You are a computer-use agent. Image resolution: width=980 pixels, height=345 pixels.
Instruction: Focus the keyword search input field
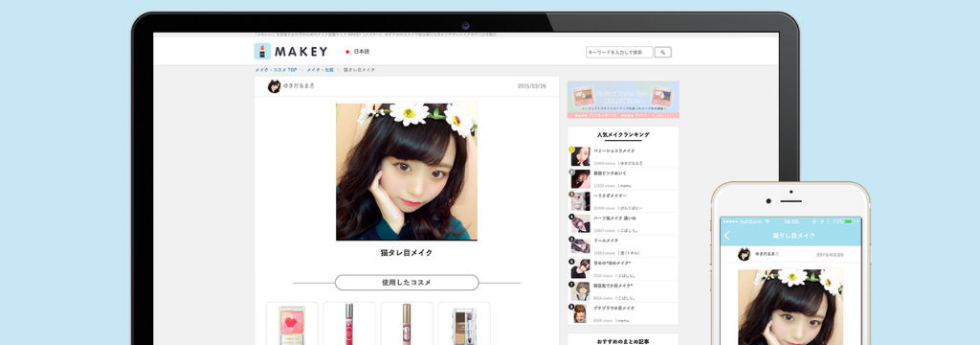pos(619,53)
